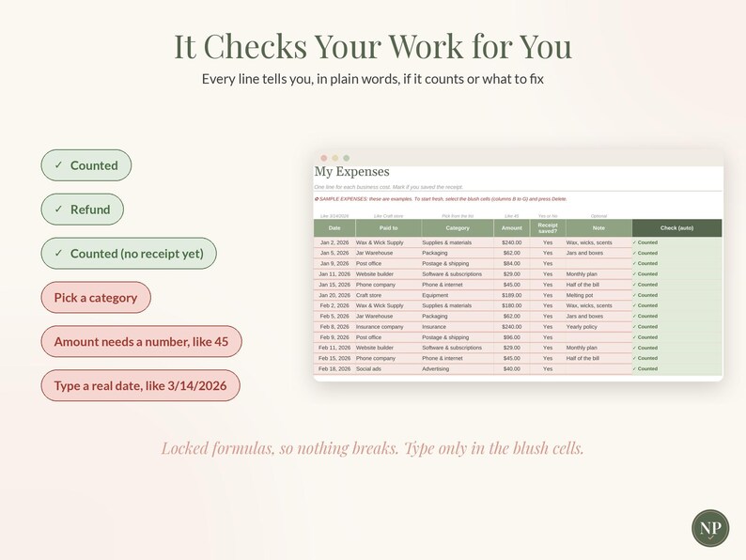The height and width of the screenshot is (560, 746).
Task: Select the 'Craft store' paid-to cell
Action: (388, 295)
